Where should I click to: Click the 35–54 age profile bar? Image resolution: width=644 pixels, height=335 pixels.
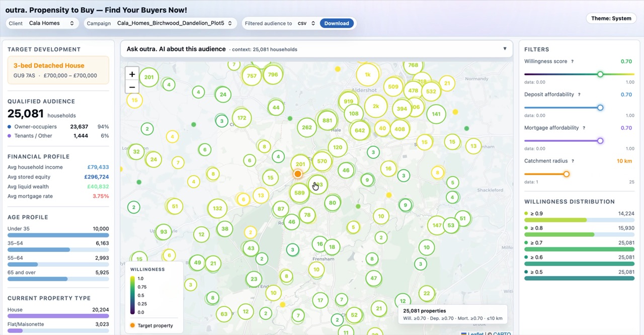tap(58, 249)
